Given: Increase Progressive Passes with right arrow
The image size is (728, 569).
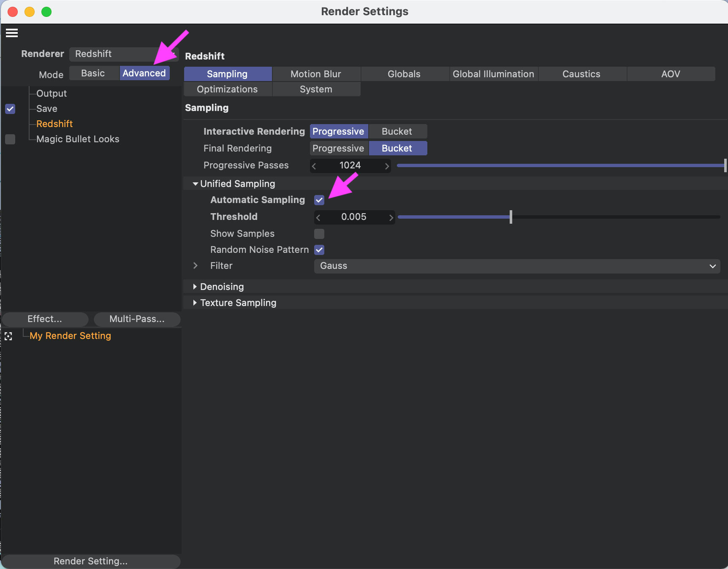Looking at the screenshot, I should (387, 166).
